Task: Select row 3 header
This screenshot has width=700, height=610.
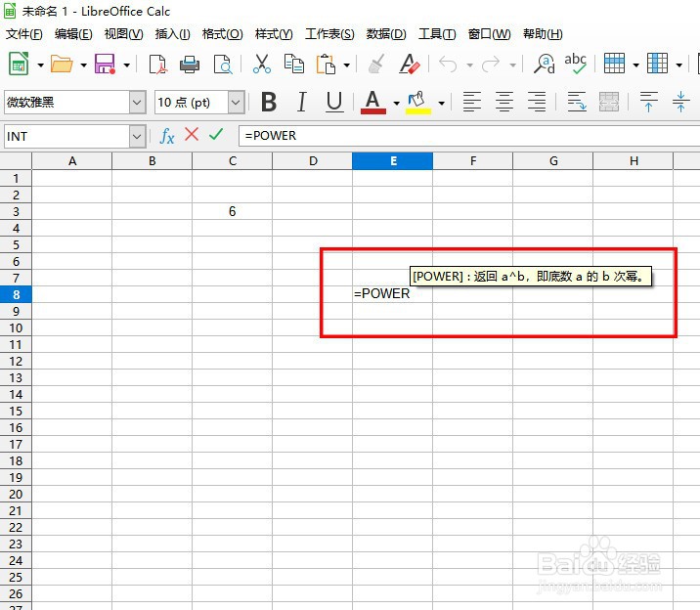Action: coord(16,211)
